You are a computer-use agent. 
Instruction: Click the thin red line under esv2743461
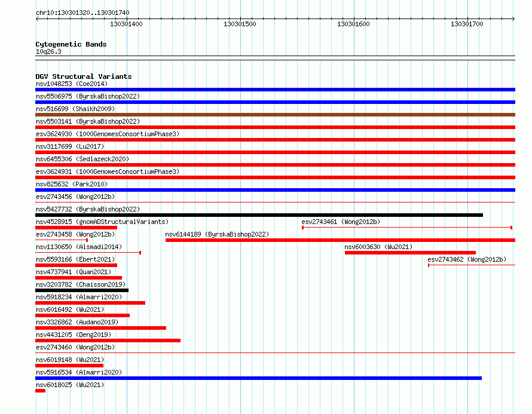point(407,228)
